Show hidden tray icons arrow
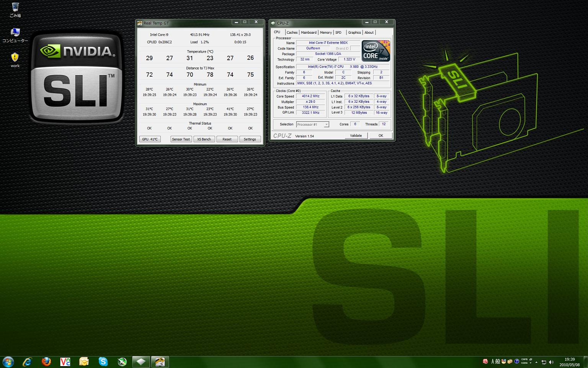 [x=536, y=362]
